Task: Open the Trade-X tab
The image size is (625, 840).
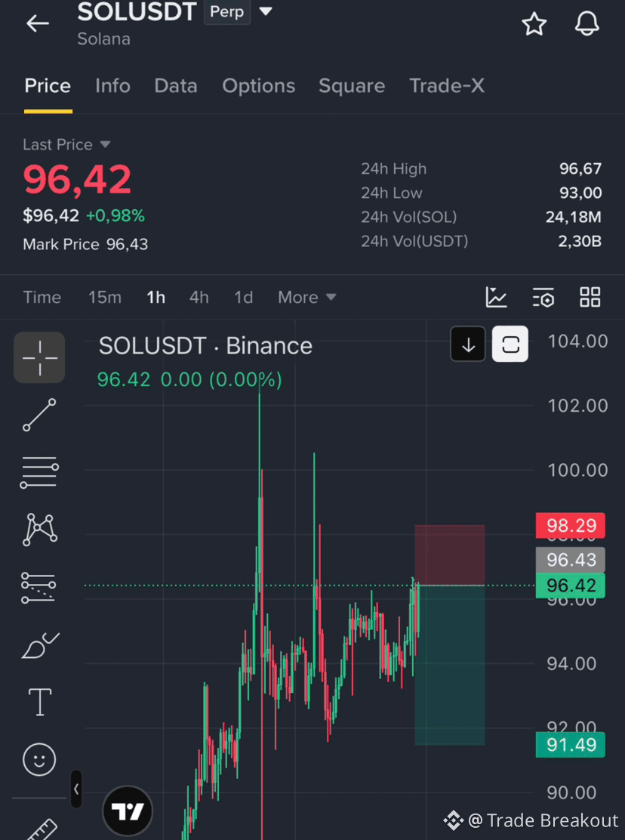Action: coord(447,85)
